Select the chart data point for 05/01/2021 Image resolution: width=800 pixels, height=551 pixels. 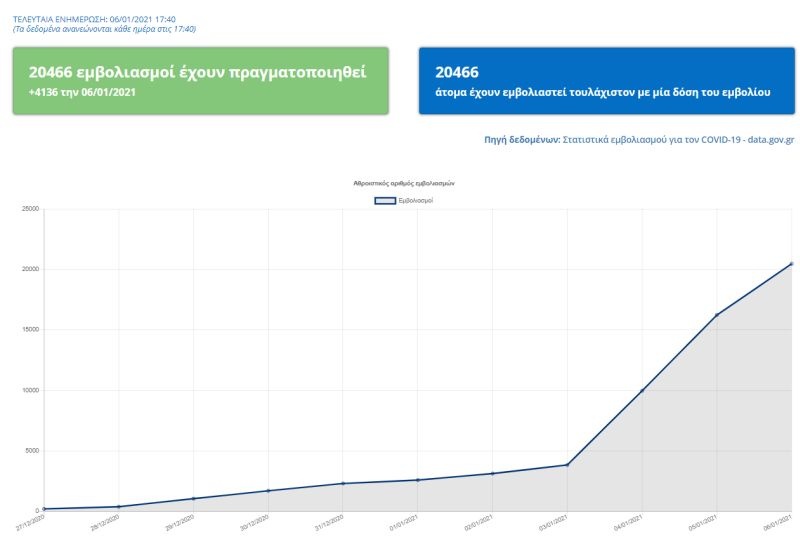[x=717, y=315]
